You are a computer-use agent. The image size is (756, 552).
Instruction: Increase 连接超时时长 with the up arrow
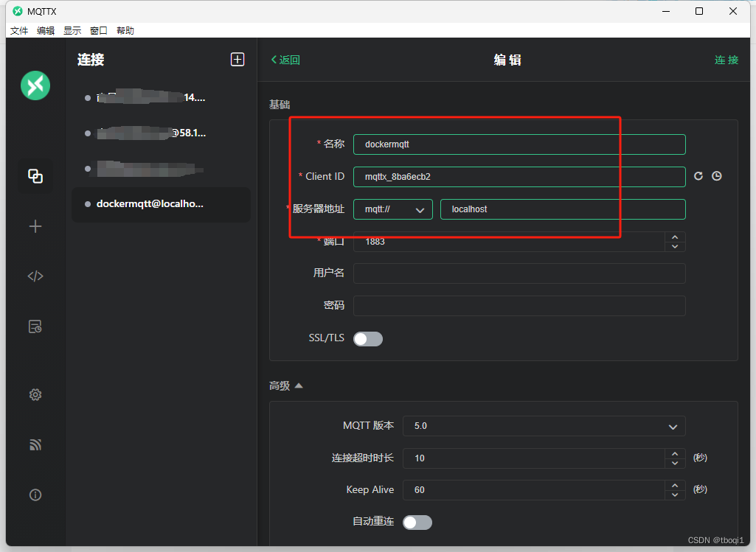675,454
